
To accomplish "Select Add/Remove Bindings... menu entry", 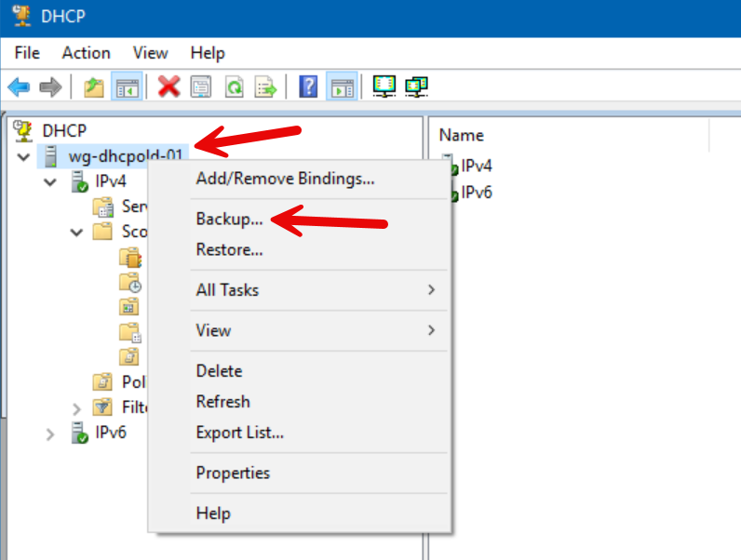I will (x=285, y=178).
